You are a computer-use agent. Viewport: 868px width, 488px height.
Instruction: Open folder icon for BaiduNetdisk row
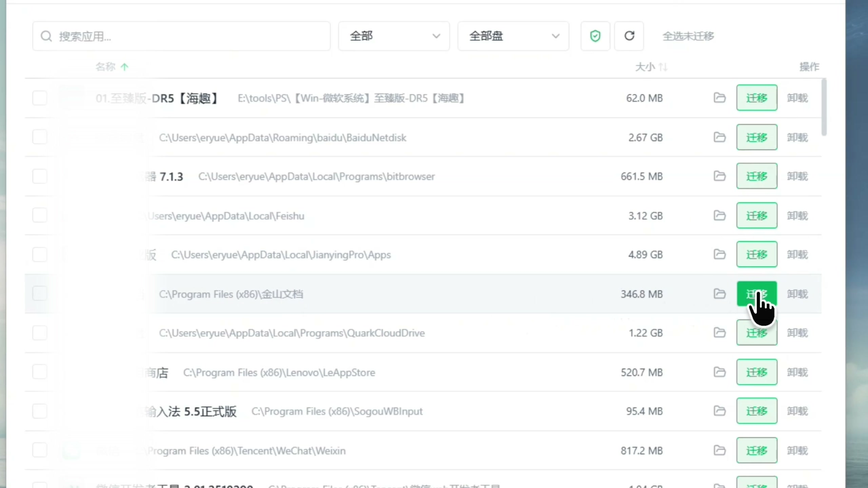pos(719,137)
